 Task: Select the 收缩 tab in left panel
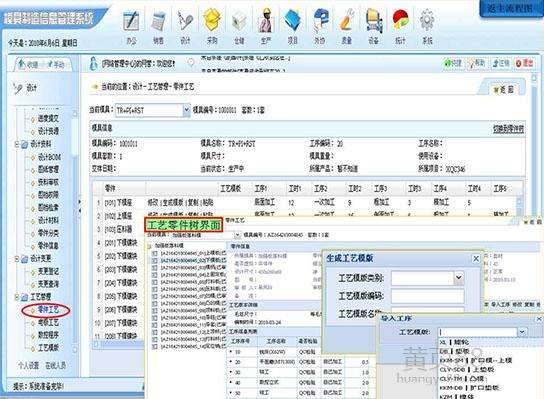28,65
